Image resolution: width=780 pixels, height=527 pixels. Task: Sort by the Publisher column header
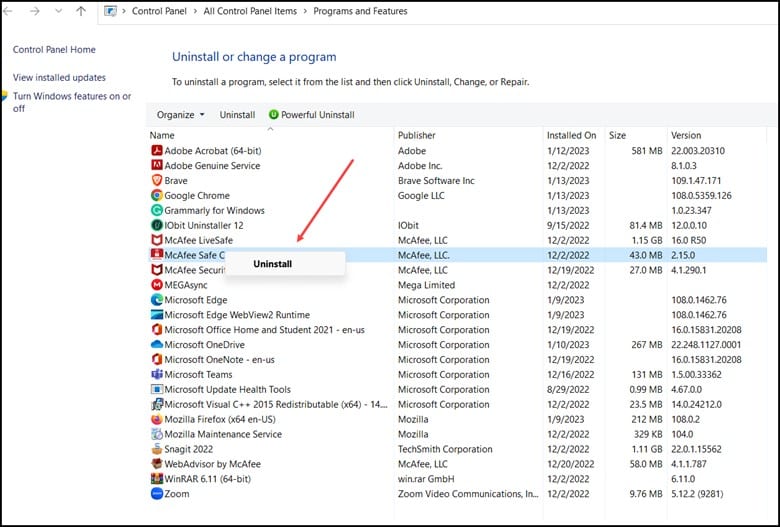pyautogui.click(x=416, y=135)
